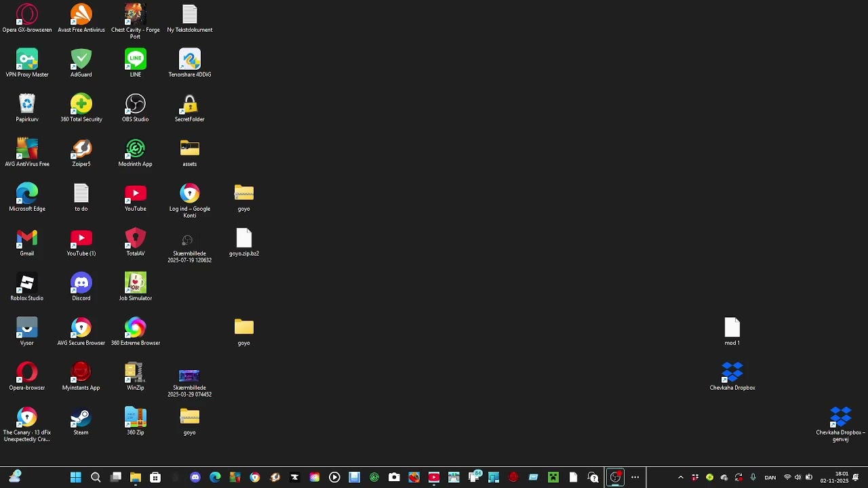Select the OBS Studio desktop shortcut
This screenshot has width=868, height=488.
pyautogui.click(x=136, y=108)
